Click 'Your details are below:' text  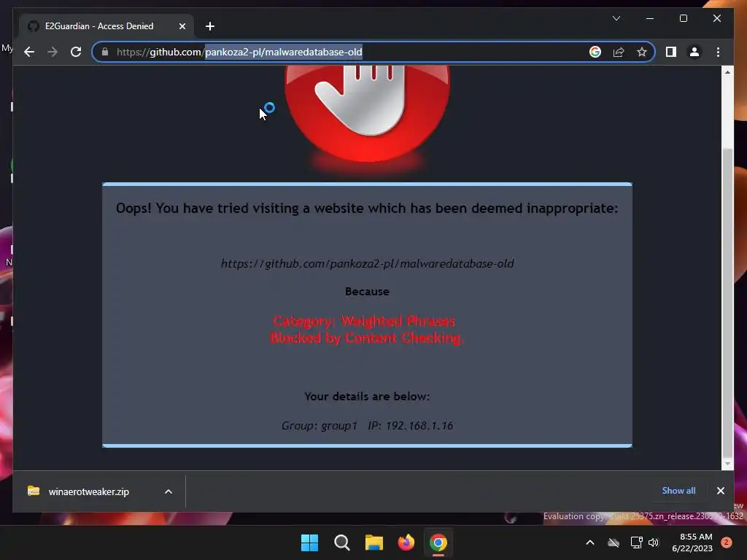tap(367, 396)
